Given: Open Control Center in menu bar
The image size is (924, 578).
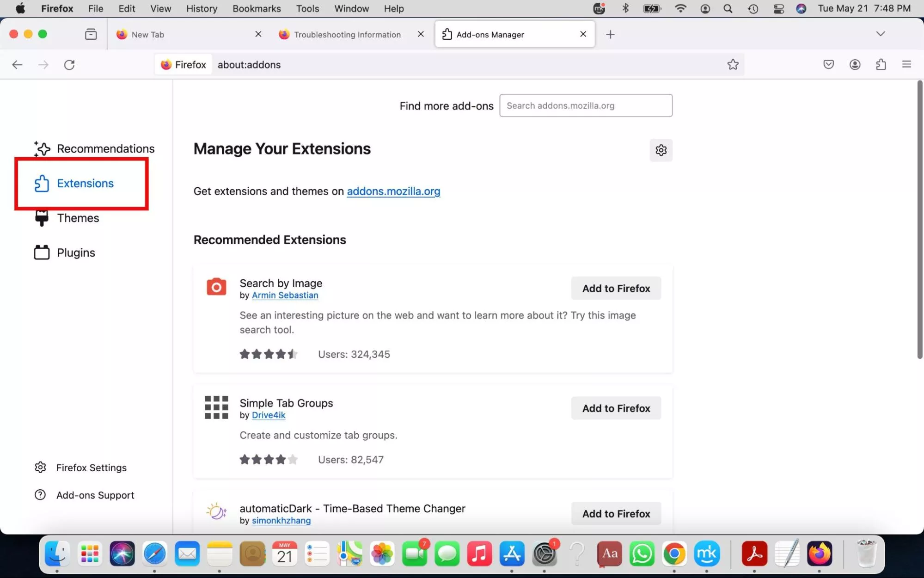Looking at the screenshot, I should (x=778, y=8).
